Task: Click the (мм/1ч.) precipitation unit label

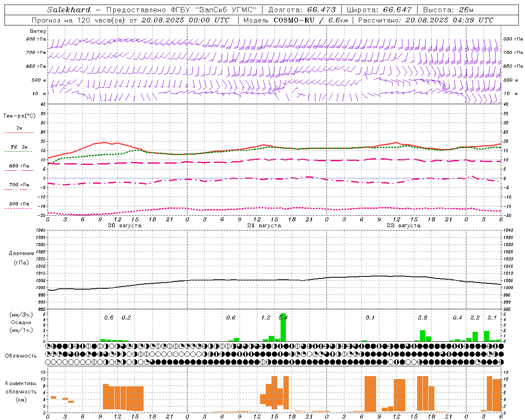Action: tap(21, 330)
